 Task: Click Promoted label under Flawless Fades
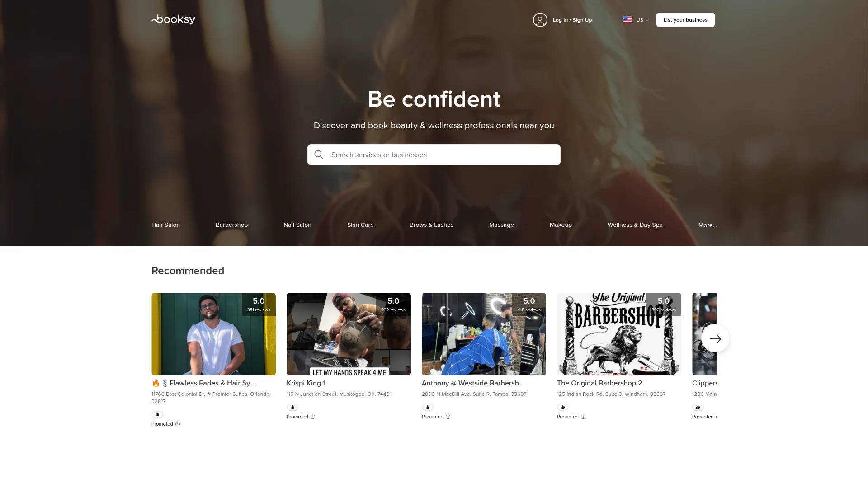pos(162,424)
